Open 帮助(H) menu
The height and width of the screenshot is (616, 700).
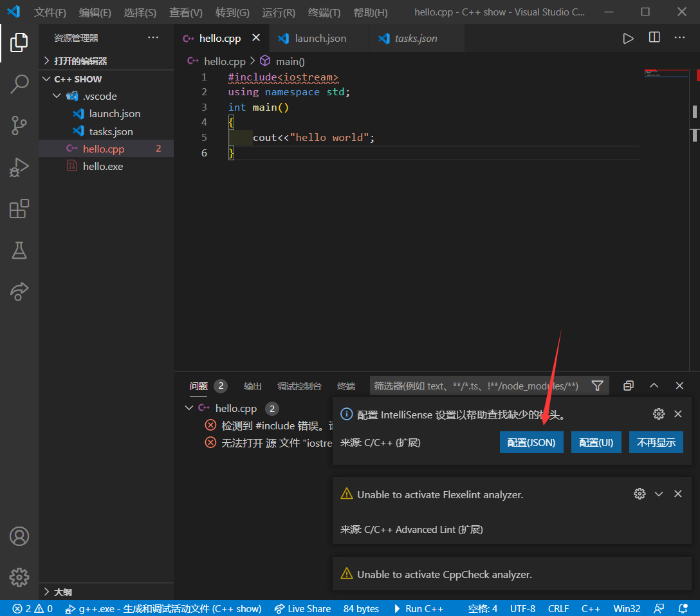[x=371, y=12]
